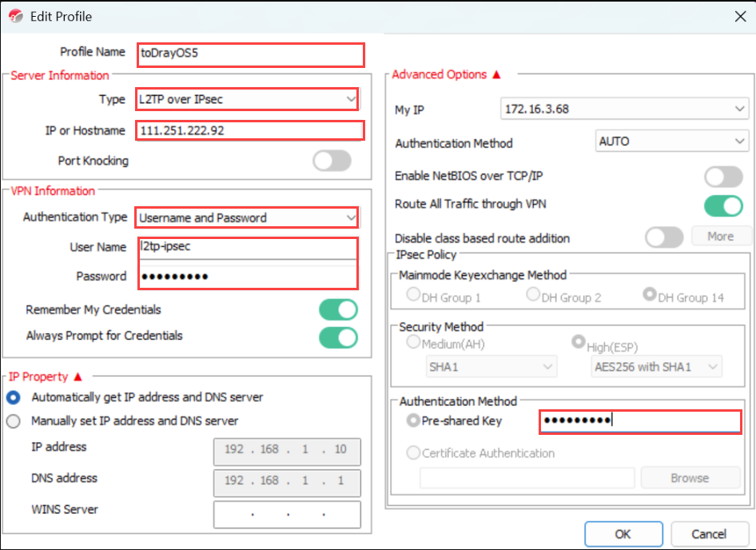This screenshot has width=756, height=550.
Task: Open the My IP dropdown
Action: [623, 109]
